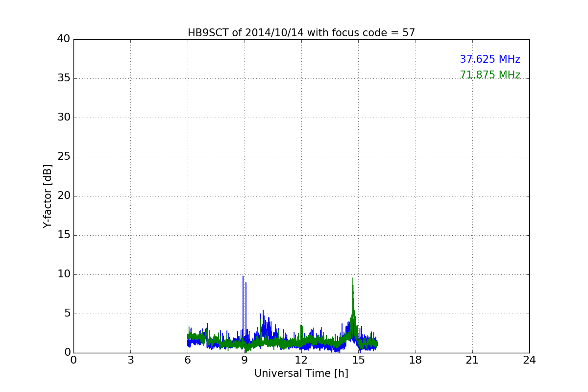Click the plot title 'HB9SCT of 2014/10/14'
Viewport: 588px width, 392px height.
tap(301, 33)
